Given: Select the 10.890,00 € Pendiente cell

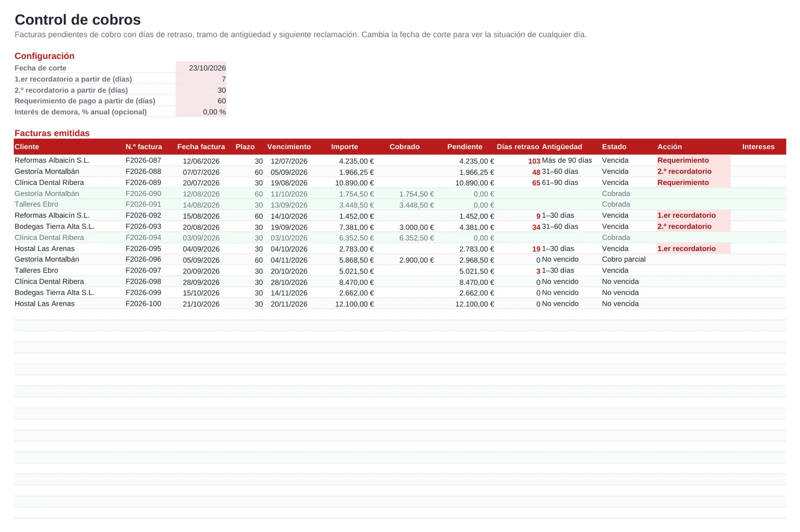Looking at the screenshot, I should tap(474, 183).
